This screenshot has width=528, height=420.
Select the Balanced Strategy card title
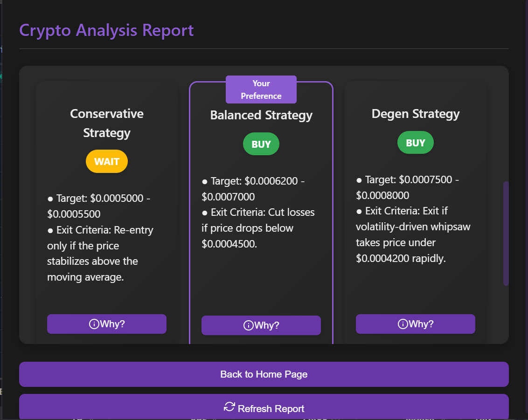[x=261, y=115]
